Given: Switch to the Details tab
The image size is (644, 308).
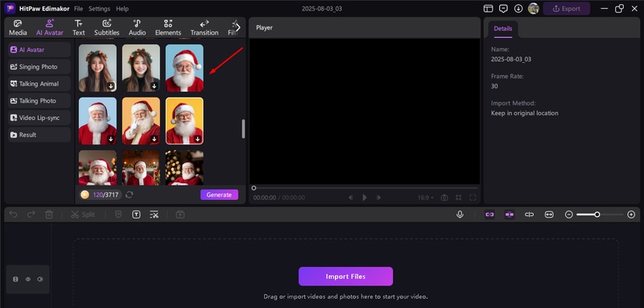Looking at the screenshot, I should coord(502,29).
